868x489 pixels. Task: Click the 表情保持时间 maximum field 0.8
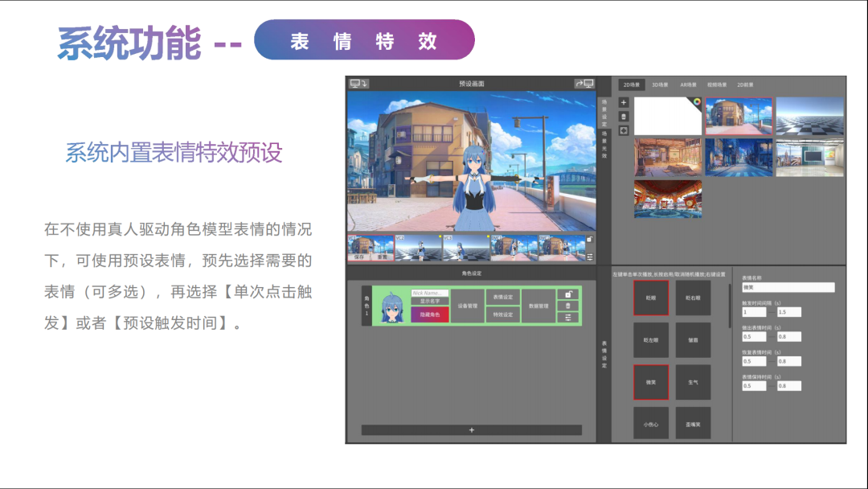point(789,385)
